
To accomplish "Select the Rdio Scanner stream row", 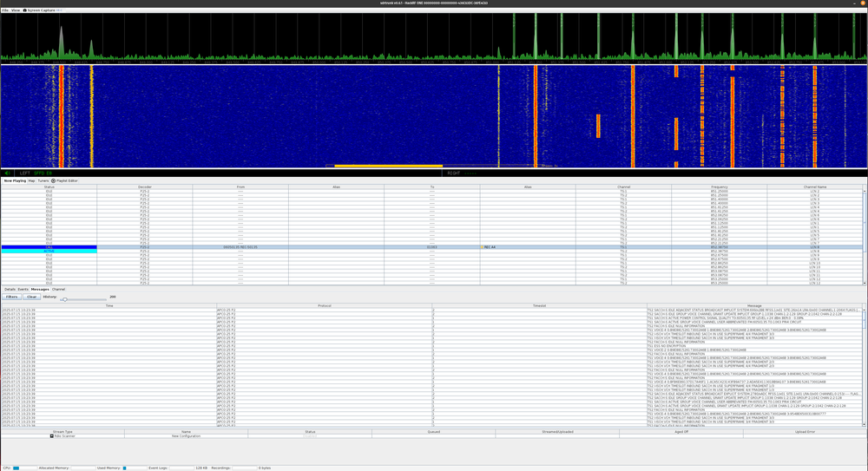I will [x=431, y=436].
